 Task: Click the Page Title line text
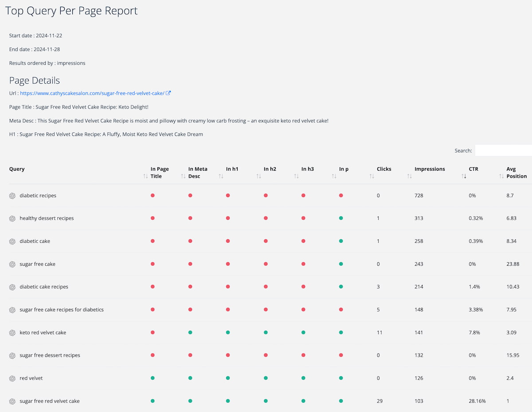coord(79,107)
